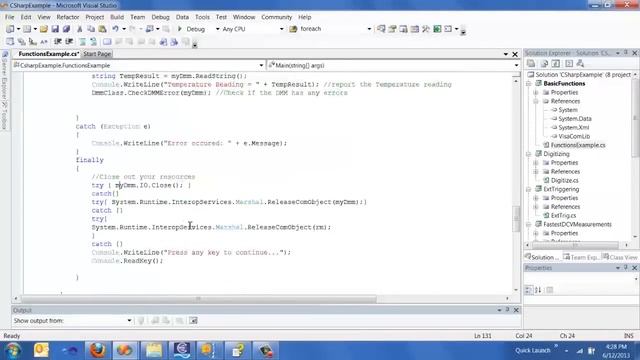Open the foreach find combo box dropdown
The image size is (640, 360).
tap(369, 29)
